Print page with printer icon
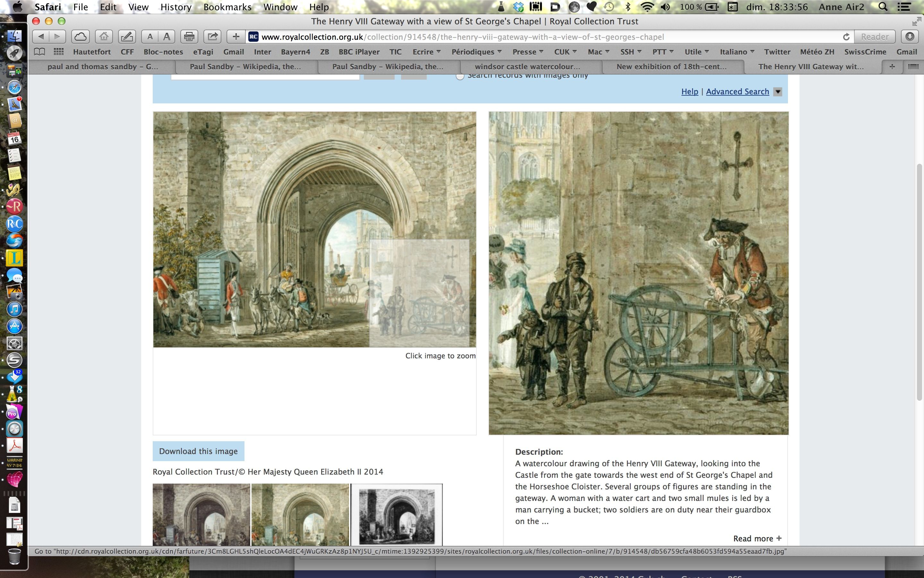This screenshot has height=578, width=924. point(189,37)
